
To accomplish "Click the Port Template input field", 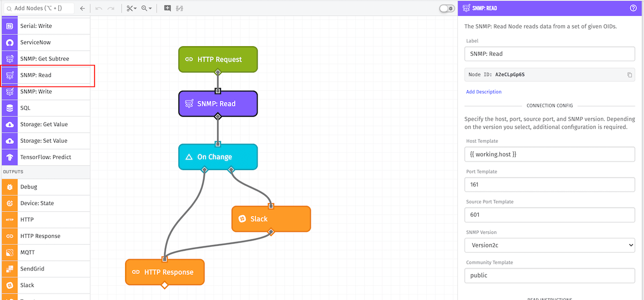I will [550, 184].
